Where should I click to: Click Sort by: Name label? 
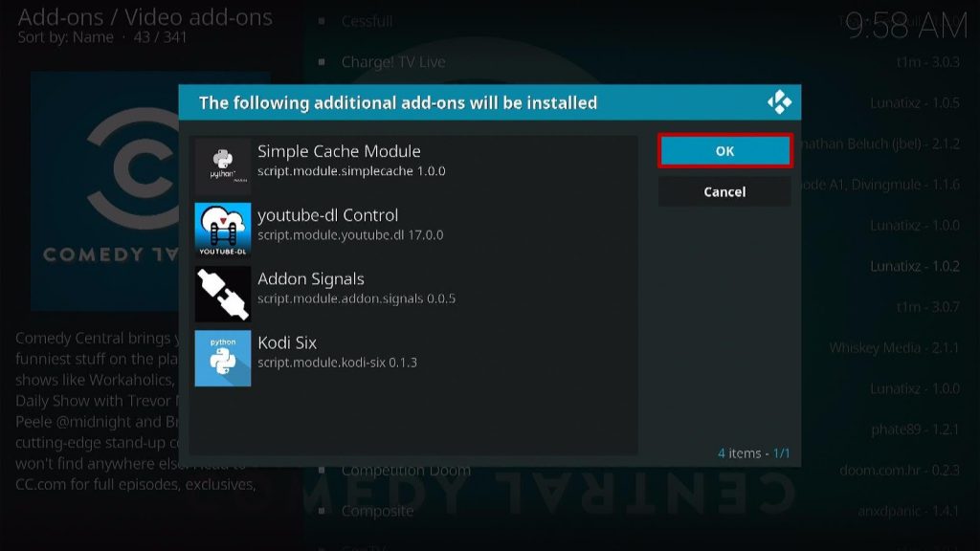pos(66,37)
